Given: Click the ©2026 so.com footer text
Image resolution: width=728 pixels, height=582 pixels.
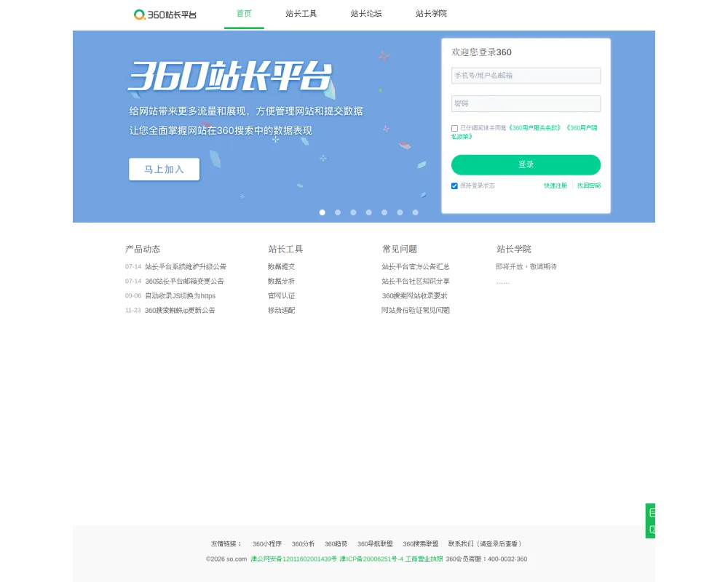Looking at the screenshot, I should [226, 559].
